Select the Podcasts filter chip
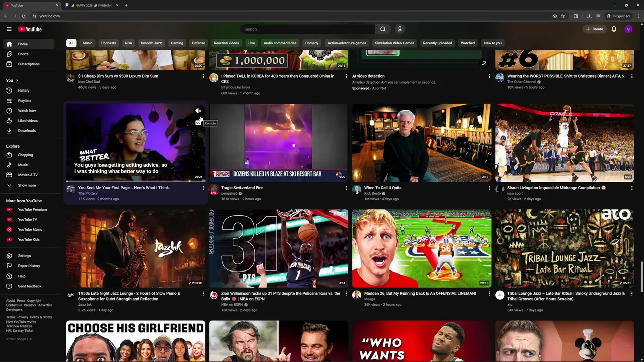The image size is (644, 362). pos(109,43)
